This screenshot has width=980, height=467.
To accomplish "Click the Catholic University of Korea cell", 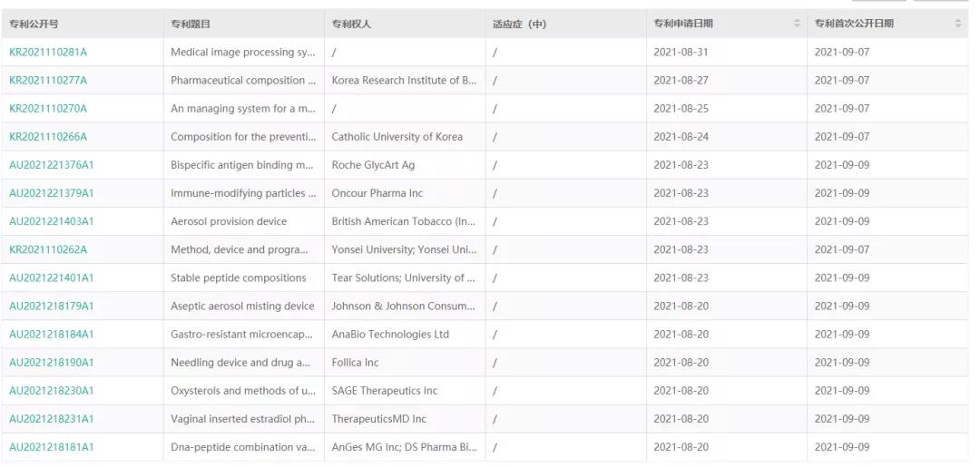I will tap(397, 137).
